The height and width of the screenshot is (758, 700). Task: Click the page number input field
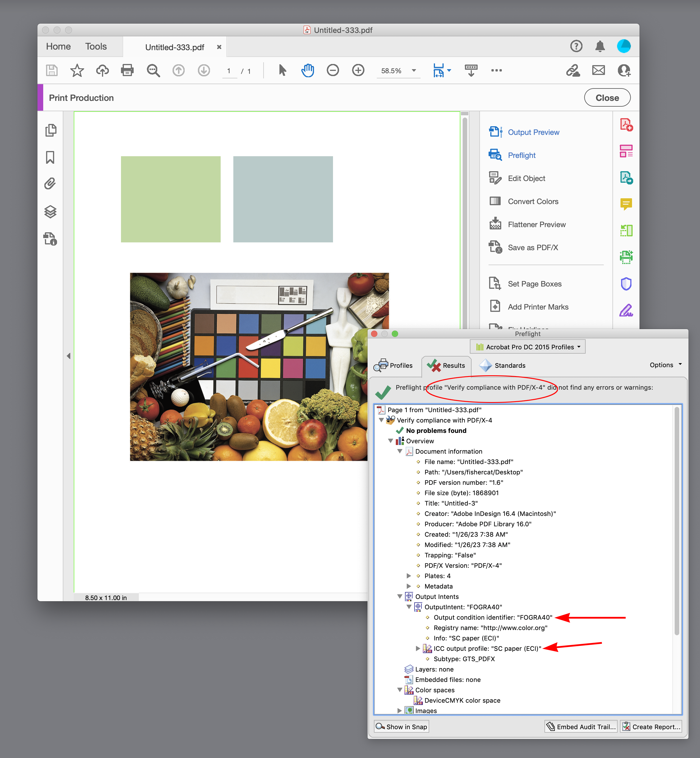pos(230,71)
